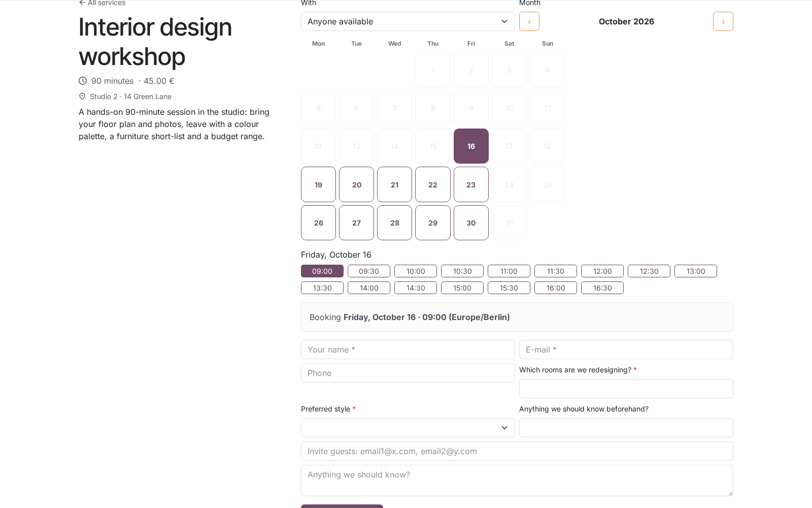Pick the 11:30 time slot
This screenshot has height=508, width=812.
(x=556, y=271)
